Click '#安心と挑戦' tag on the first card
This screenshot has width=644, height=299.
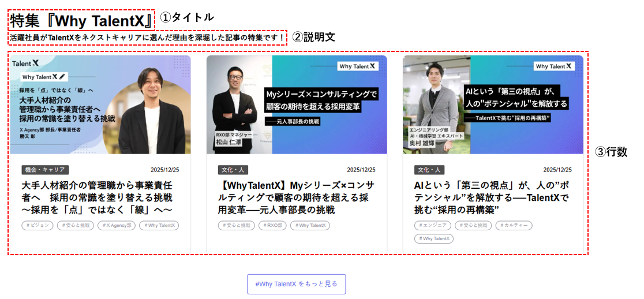click(75, 226)
